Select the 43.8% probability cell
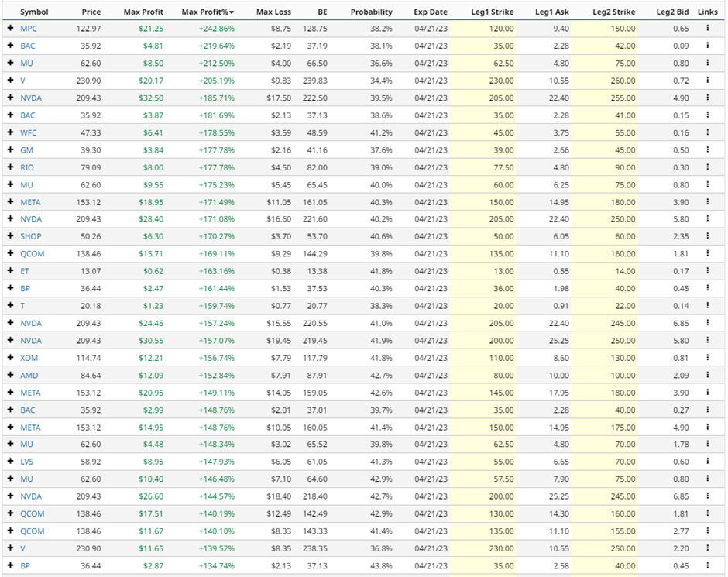The height and width of the screenshot is (577, 728). pyautogui.click(x=381, y=565)
